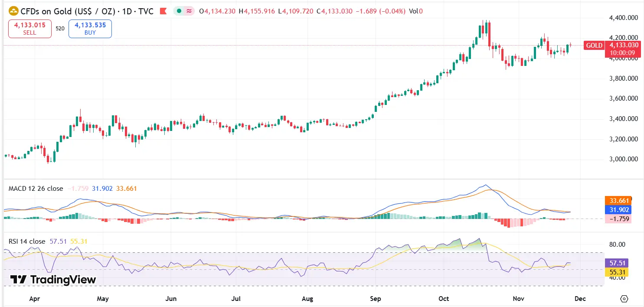The height and width of the screenshot is (307, 644).
Task: Click the GOLD price label on the axis
Action: pyautogui.click(x=594, y=45)
